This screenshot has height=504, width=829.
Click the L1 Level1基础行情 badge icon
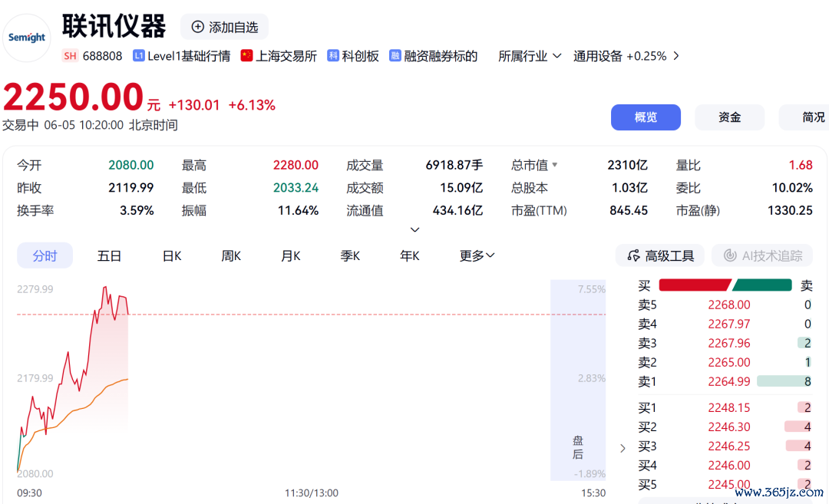pos(138,55)
